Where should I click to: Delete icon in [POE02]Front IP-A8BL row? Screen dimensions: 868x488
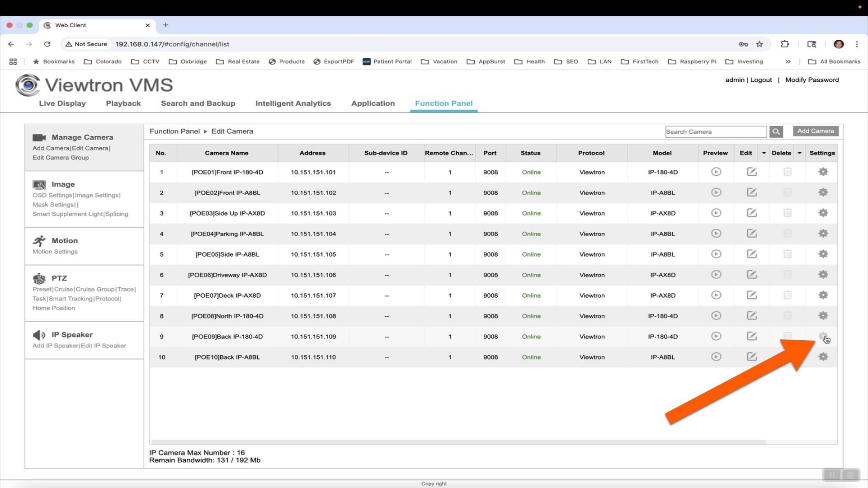click(x=788, y=192)
